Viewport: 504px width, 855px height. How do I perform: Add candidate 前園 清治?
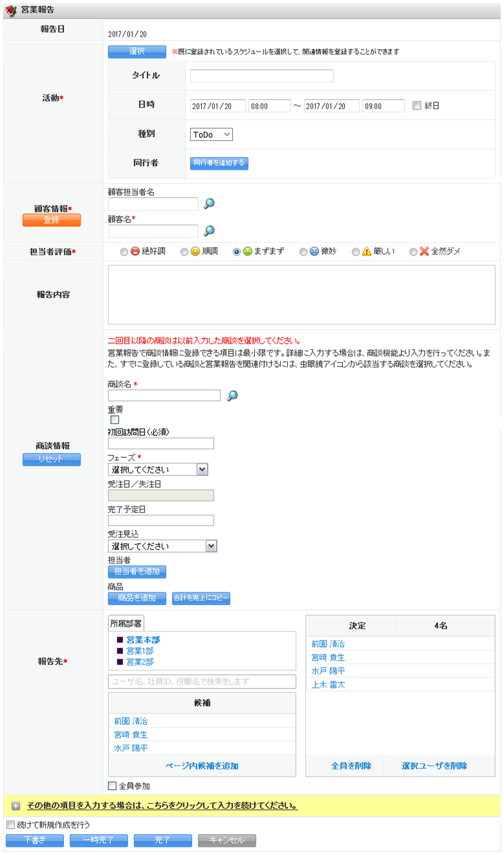131,721
